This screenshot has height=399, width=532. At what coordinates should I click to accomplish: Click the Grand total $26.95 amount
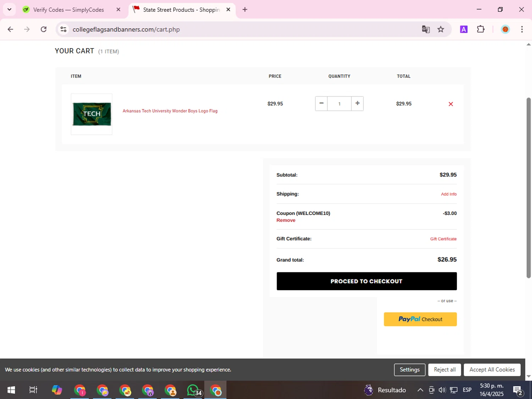[447, 260]
